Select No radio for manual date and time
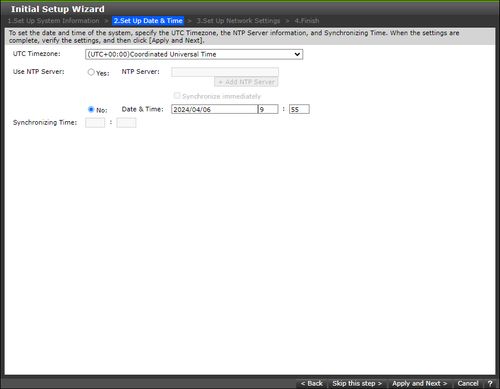Viewport: 500px width, 389px height. click(x=91, y=109)
